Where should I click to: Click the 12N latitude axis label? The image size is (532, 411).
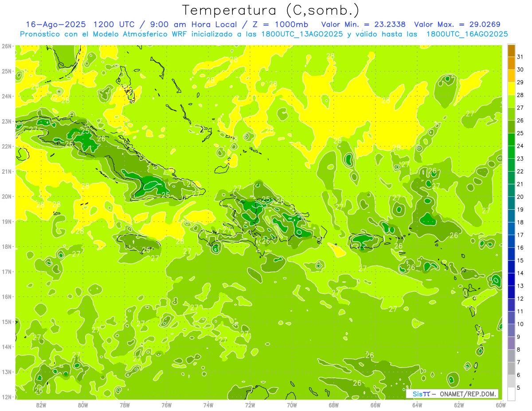pos(7,397)
